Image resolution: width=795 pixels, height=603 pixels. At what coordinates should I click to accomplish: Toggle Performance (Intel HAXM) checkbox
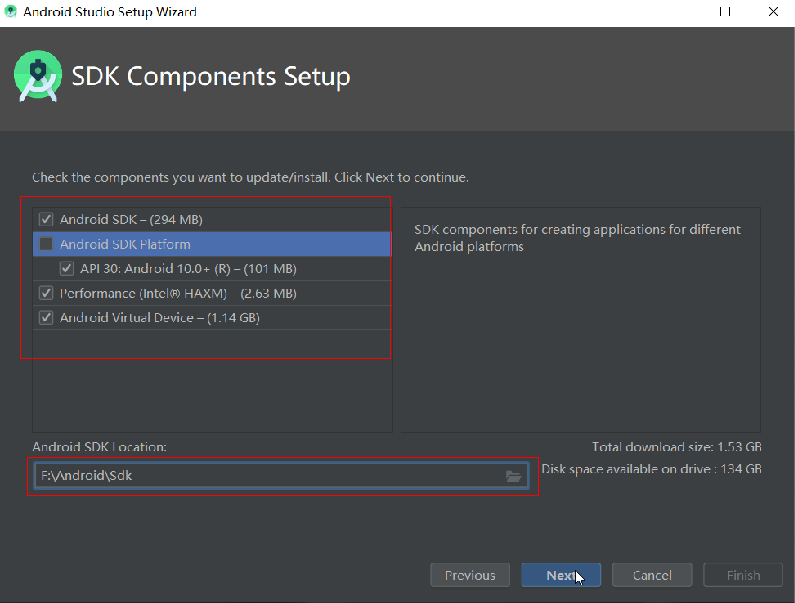click(46, 293)
